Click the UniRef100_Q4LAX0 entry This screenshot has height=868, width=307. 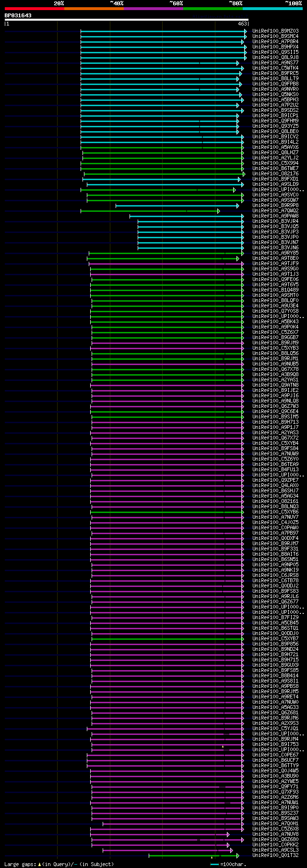[275, 485]
